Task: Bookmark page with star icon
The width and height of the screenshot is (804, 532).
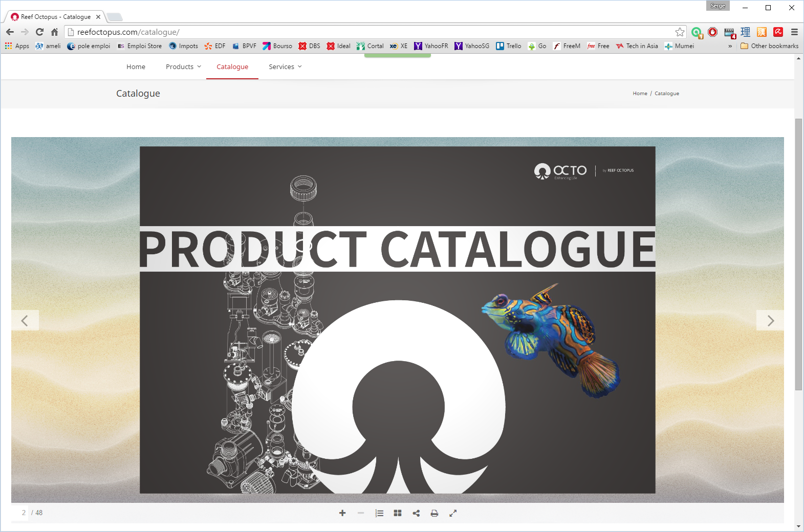Action: pos(680,32)
